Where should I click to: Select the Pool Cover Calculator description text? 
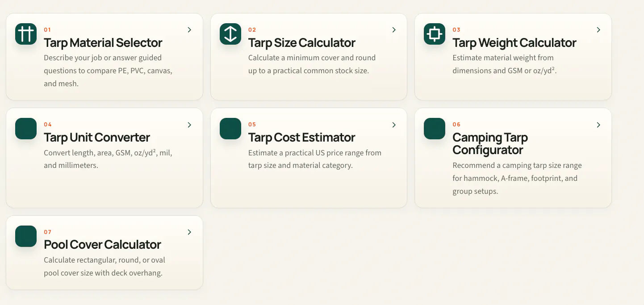coord(105,267)
